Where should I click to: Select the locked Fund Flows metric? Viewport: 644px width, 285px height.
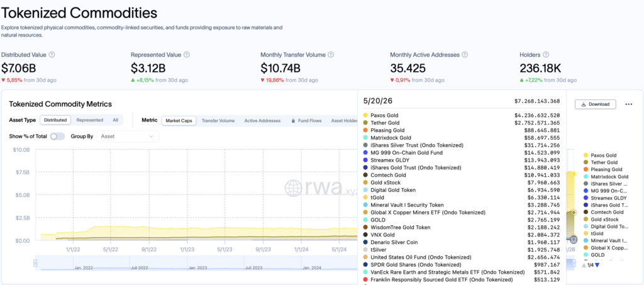coord(306,121)
